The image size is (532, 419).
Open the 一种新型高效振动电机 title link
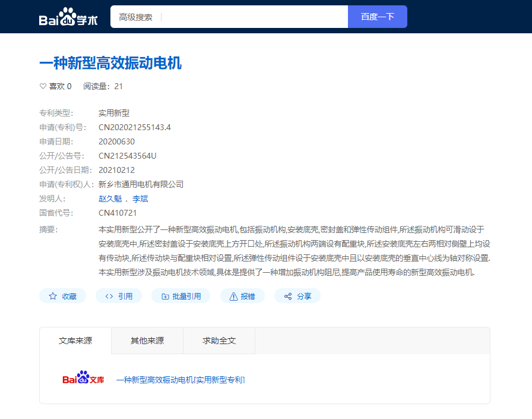click(x=110, y=63)
